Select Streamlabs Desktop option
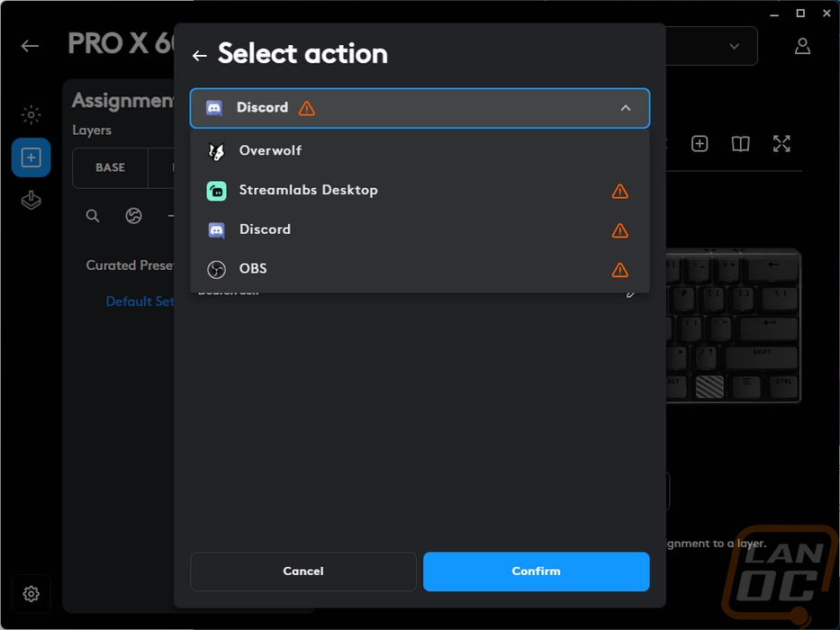Image resolution: width=840 pixels, height=630 pixels. click(420, 191)
